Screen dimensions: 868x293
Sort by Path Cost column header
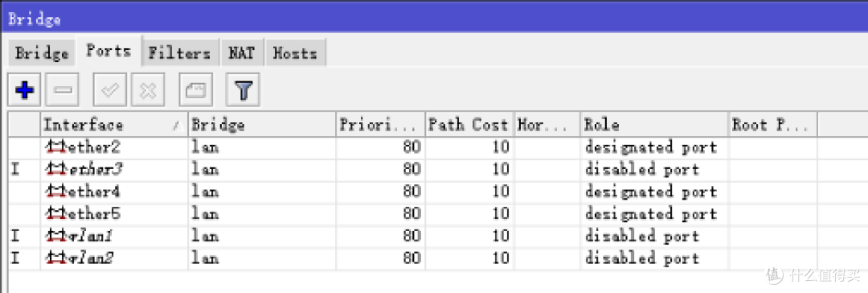tap(470, 125)
